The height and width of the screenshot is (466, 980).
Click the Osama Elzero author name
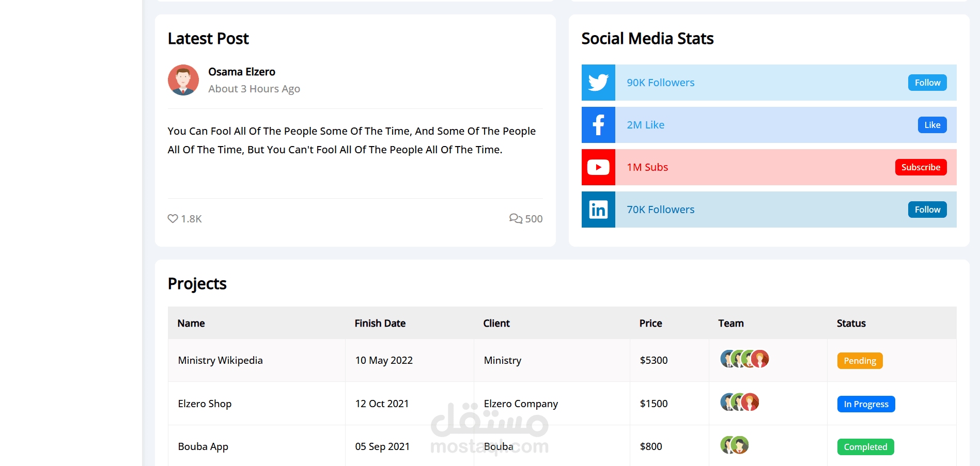click(x=242, y=72)
